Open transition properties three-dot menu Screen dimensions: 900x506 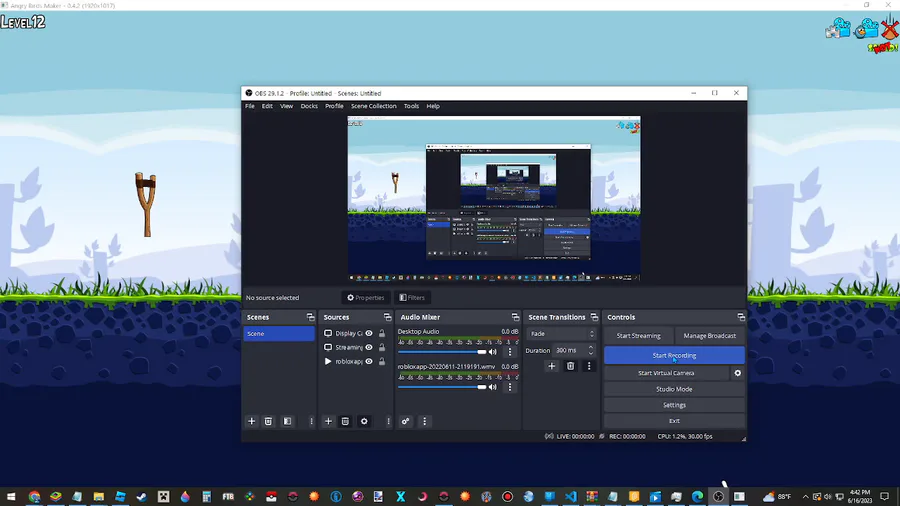(589, 366)
